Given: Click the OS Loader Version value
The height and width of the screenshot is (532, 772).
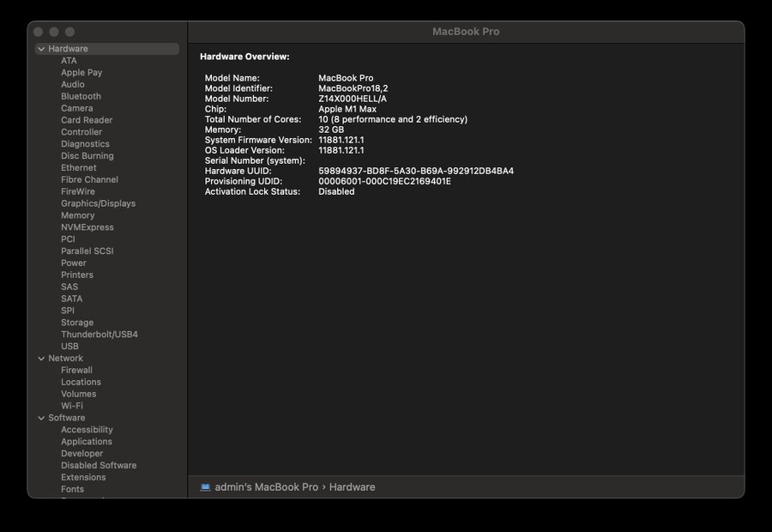Looking at the screenshot, I should [341, 151].
